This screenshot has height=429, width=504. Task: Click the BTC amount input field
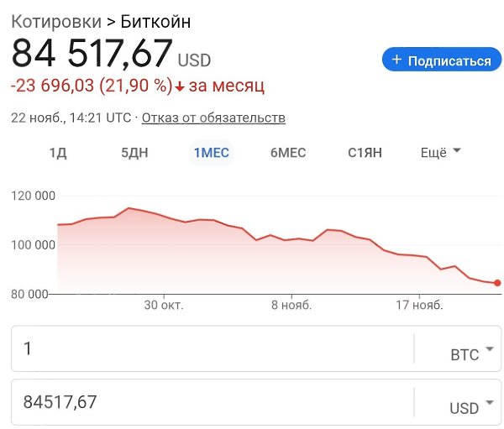tap(210, 348)
